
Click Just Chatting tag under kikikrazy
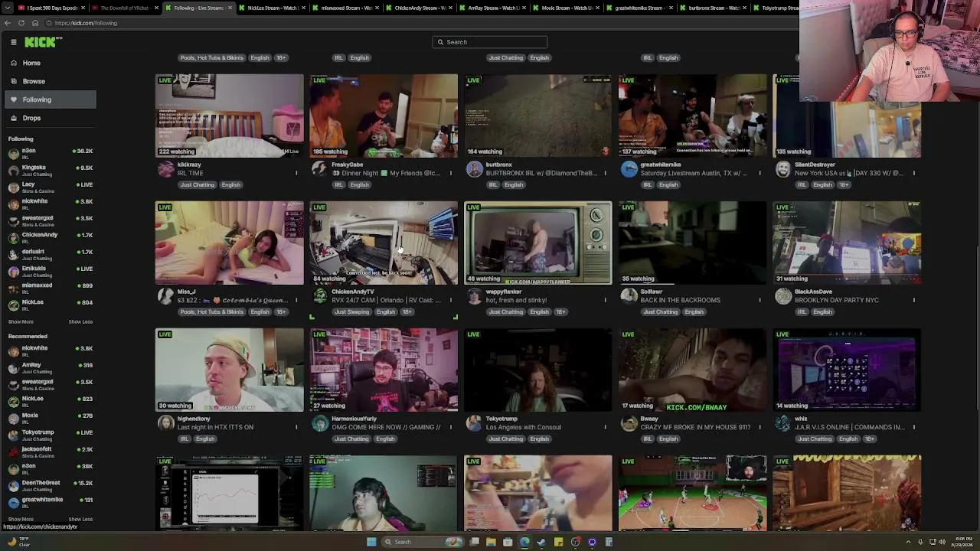coord(198,185)
